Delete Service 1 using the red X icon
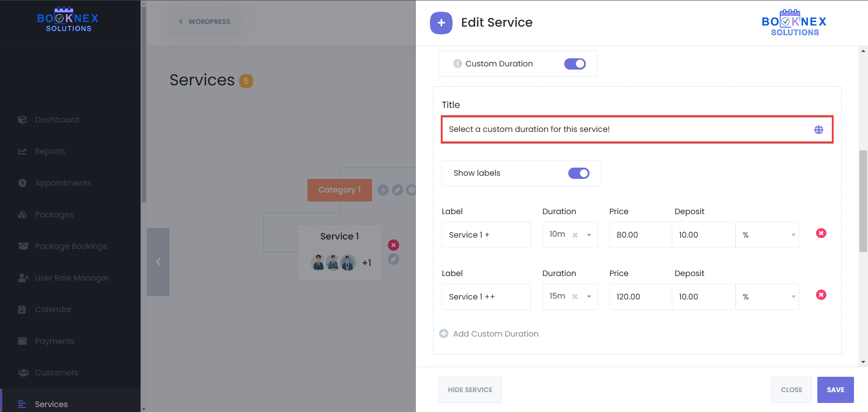This screenshot has width=868, height=412. pos(393,245)
